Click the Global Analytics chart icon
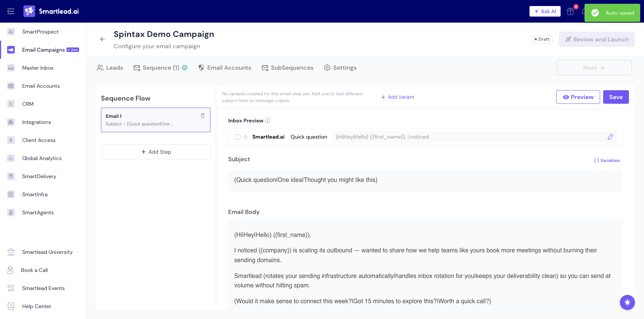 [x=11, y=158]
